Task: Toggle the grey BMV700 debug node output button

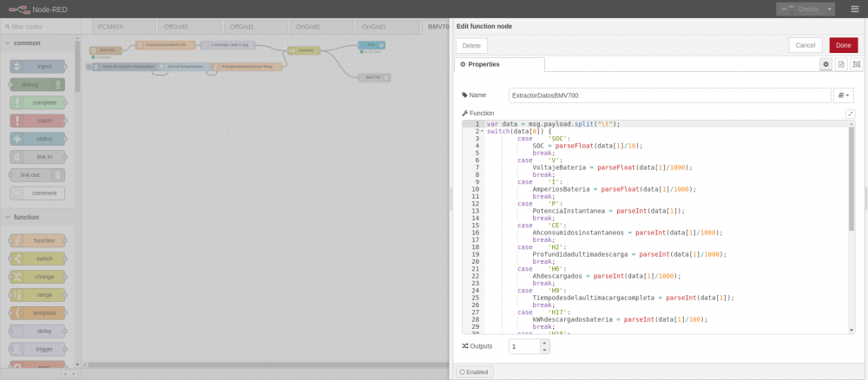Action: point(387,78)
